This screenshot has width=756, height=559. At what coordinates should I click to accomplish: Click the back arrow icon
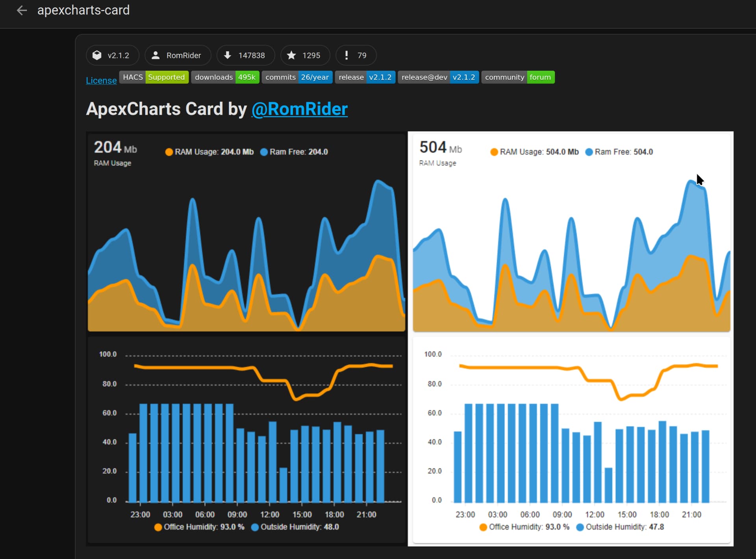click(x=22, y=11)
